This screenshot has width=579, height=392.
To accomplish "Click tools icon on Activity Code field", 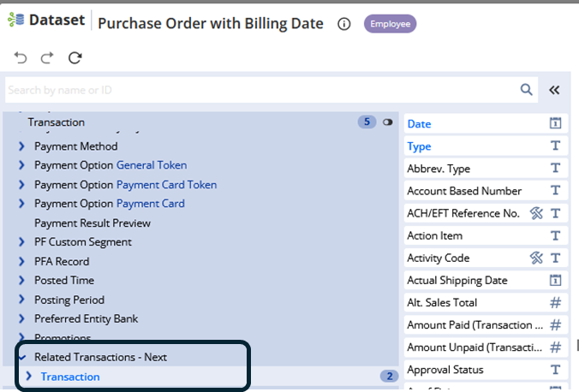I will click(x=536, y=258).
